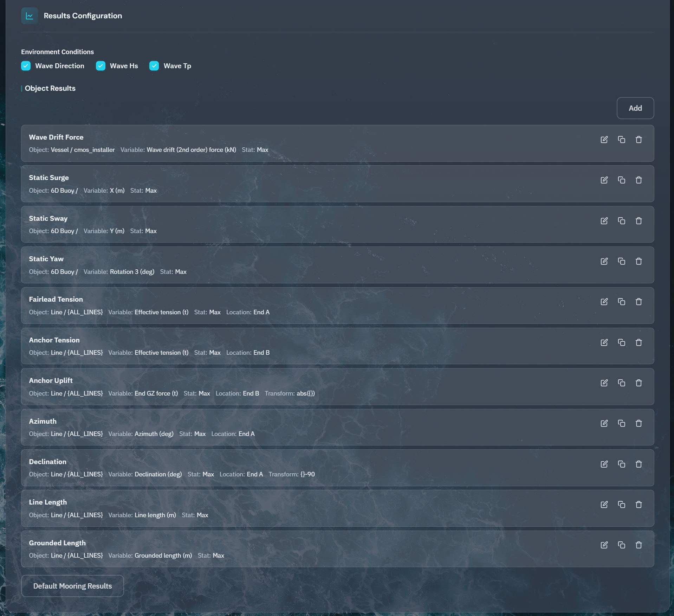Edit the Anchor Uplift result

604,383
